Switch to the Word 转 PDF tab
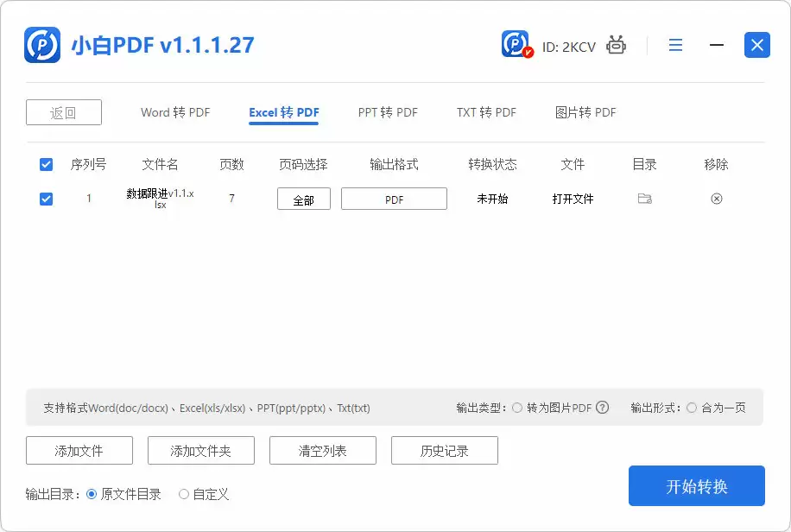Viewport: 791px width, 532px height. (174, 112)
